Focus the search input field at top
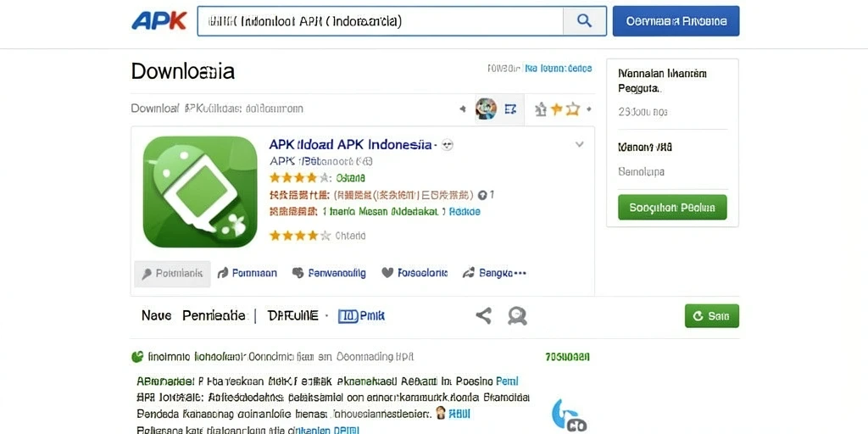Screen dimensions: 868x434 pyautogui.click(x=381, y=21)
